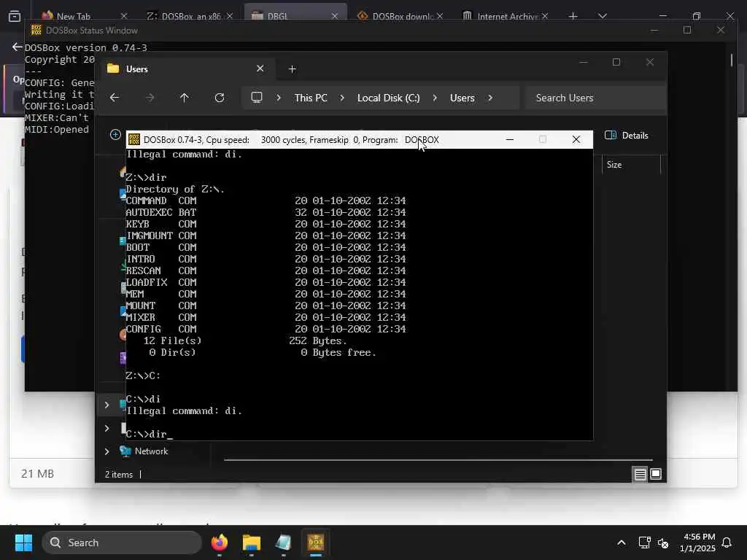Click the muted volume tray icon
The height and width of the screenshot is (560, 747).
pyautogui.click(x=662, y=542)
